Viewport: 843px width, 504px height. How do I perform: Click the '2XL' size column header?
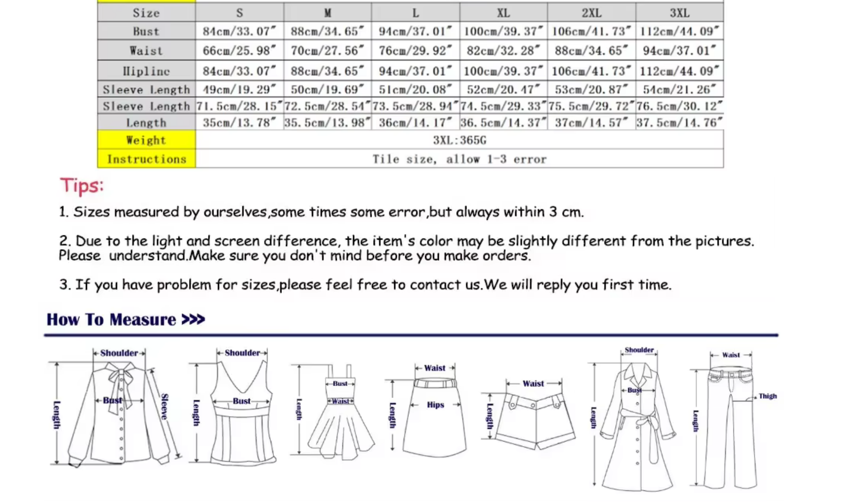[592, 13]
